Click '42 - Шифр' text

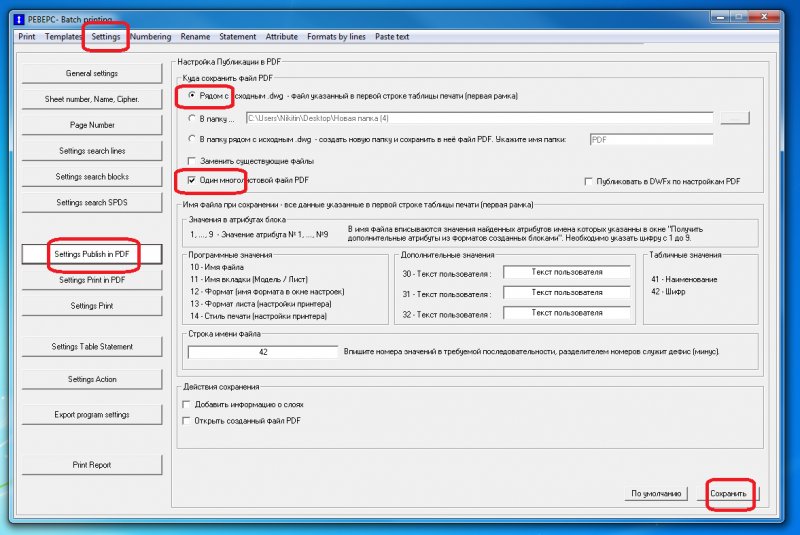(668, 292)
